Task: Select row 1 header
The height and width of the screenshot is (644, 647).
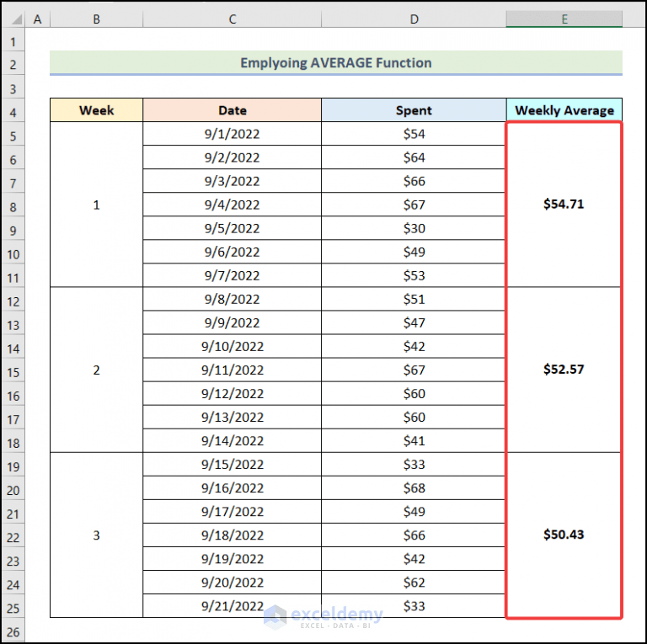Action: point(13,41)
